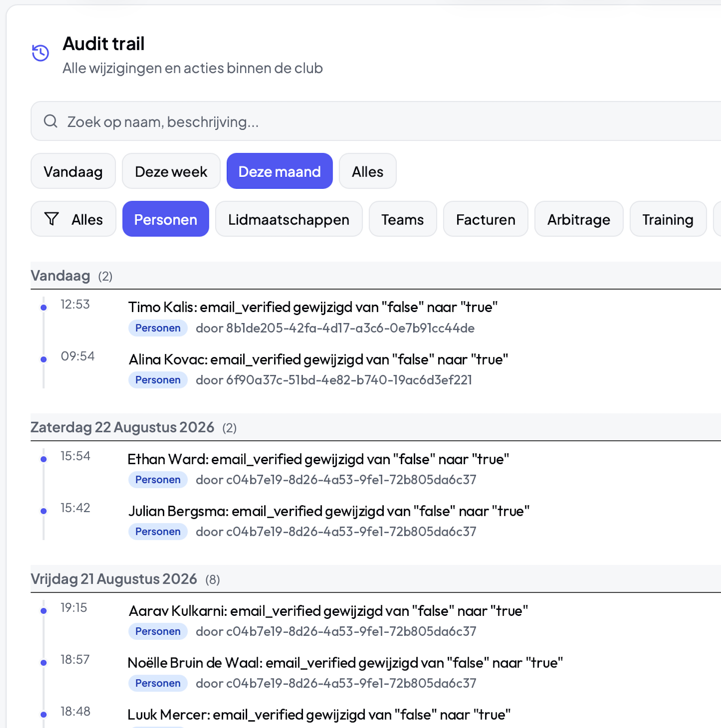Click the Audit trail history clock icon

coord(41,53)
